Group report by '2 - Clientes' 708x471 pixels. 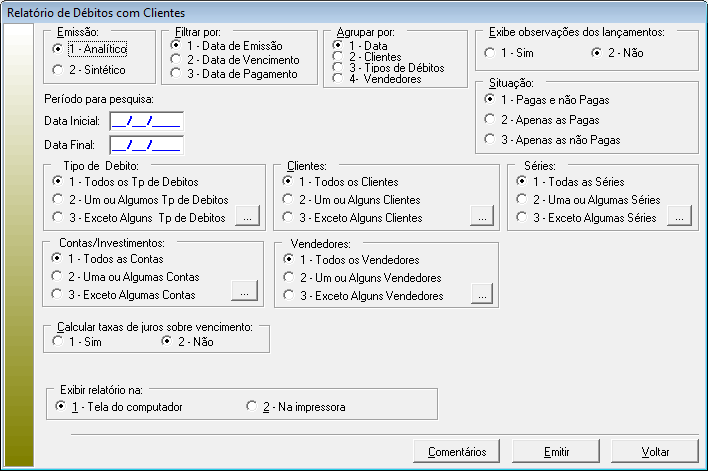[338, 57]
